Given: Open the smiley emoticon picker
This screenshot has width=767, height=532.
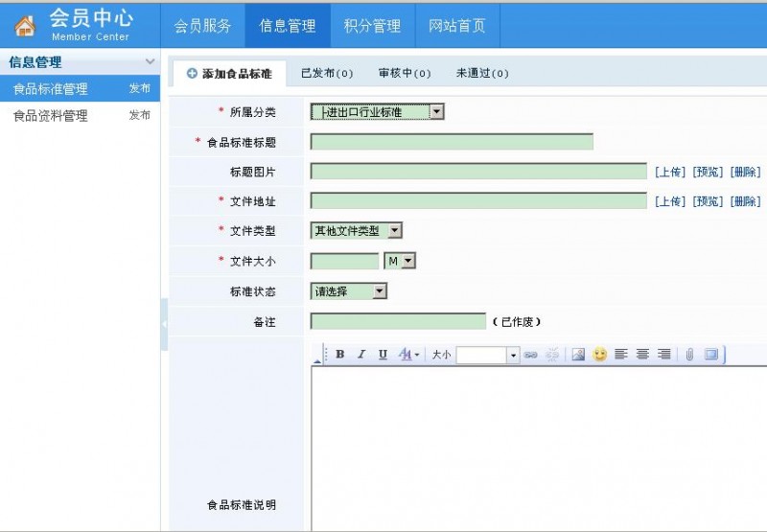Looking at the screenshot, I should [600, 355].
